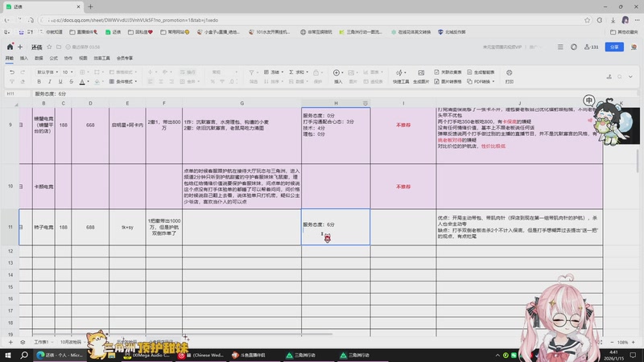Image resolution: width=644 pixels, height=362 pixels.
Task: Toggle 换行 text wrapping
Action: point(188,72)
